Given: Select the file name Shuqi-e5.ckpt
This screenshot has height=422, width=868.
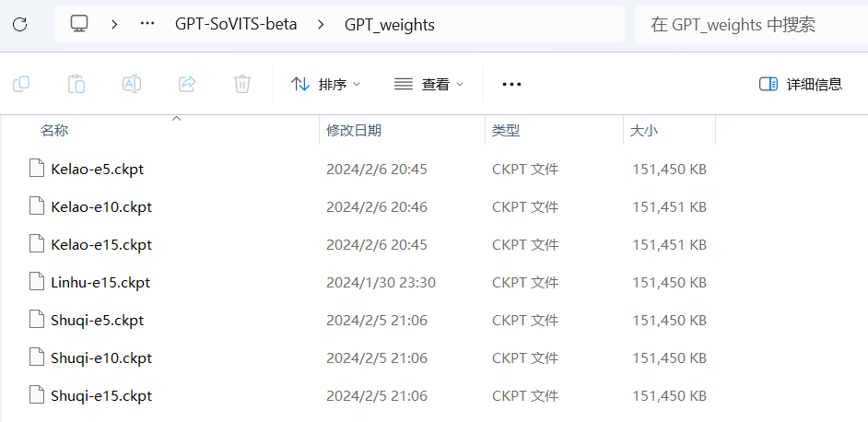Looking at the screenshot, I should (98, 320).
